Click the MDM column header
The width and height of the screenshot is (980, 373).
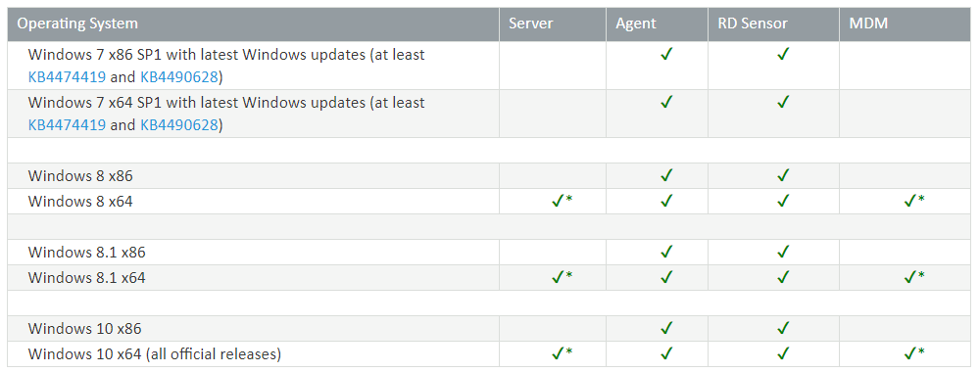click(x=868, y=23)
